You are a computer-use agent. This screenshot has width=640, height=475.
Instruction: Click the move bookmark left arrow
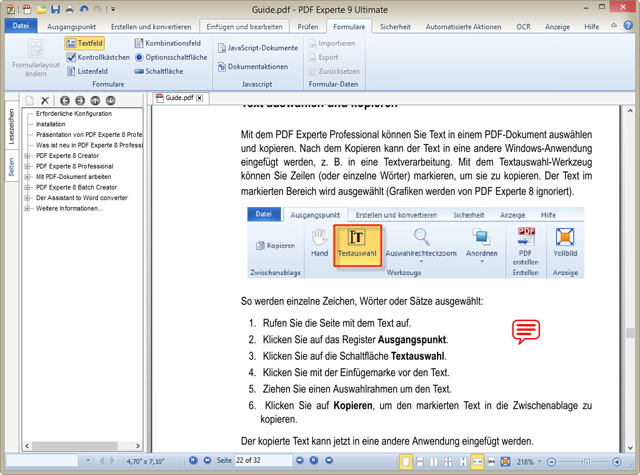point(64,100)
